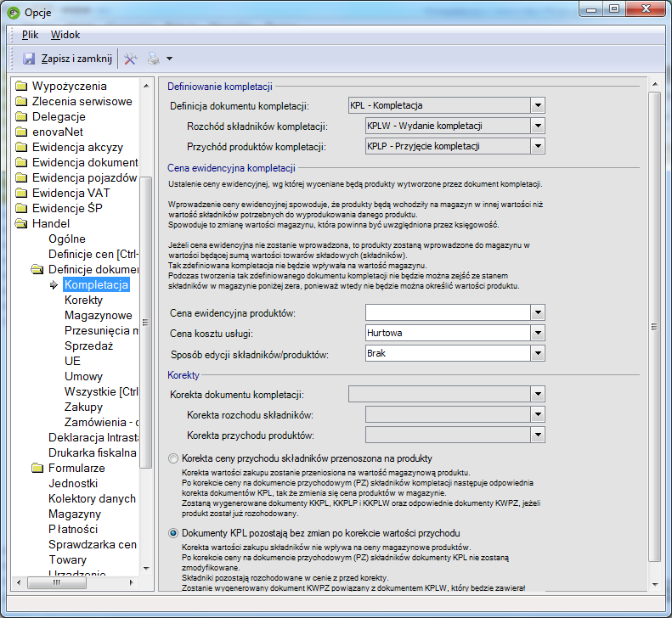Open Korekta przychodu produktów dropdown

[x=538, y=435]
